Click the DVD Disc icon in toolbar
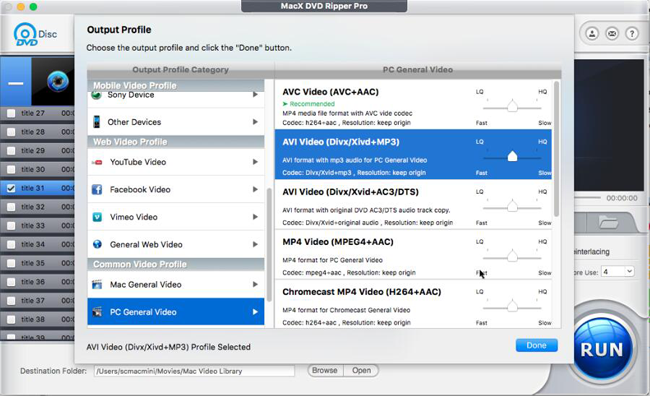Screen dimensions: 650x396 tap(35, 34)
